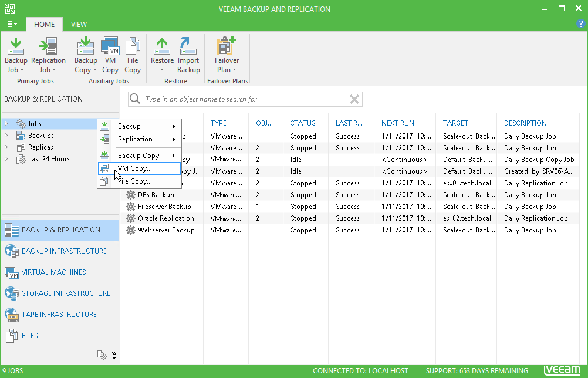The height and width of the screenshot is (378, 588).
Task: Open the Backup & Replication view button
Action: click(60, 230)
